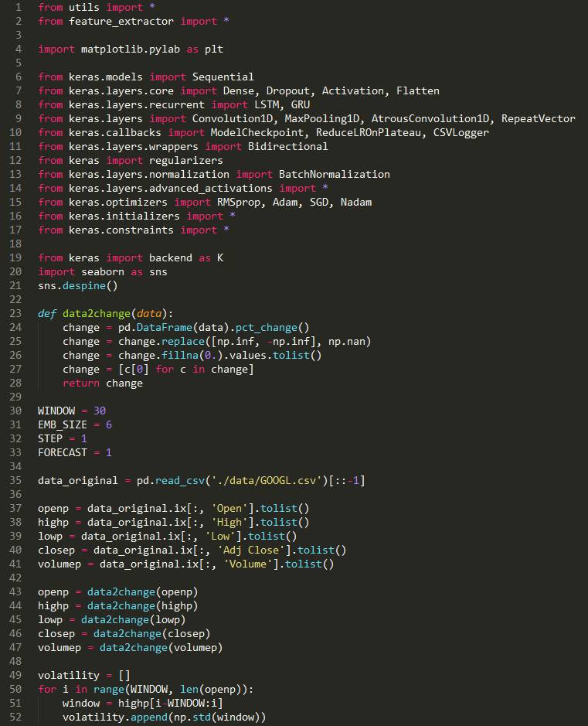Click 'MaxPooling1D' on line 9
The height and width of the screenshot is (726, 588).
point(322,118)
